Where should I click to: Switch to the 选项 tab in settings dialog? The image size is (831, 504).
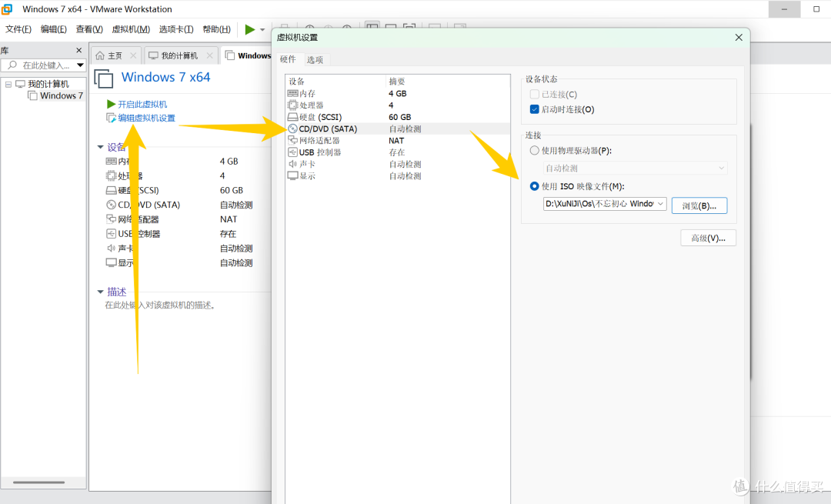click(315, 60)
